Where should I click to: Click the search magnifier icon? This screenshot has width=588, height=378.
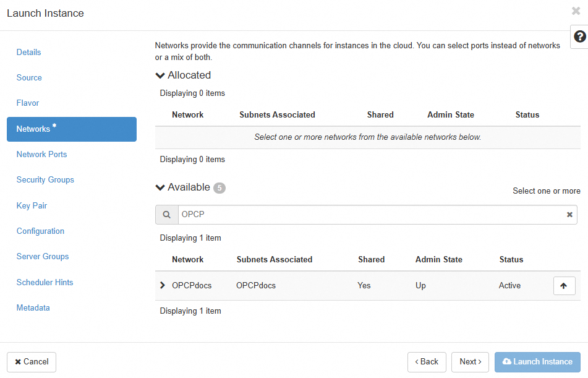[x=166, y=214]
